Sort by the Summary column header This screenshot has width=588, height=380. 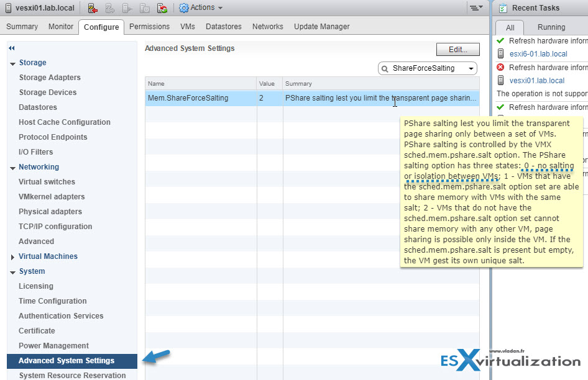click(381, 84)
